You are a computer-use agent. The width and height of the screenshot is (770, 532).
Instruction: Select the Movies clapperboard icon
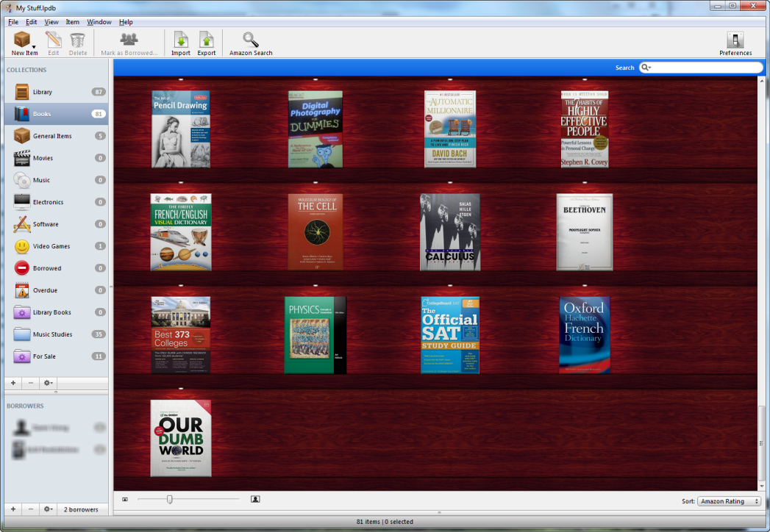coord(21,158)
